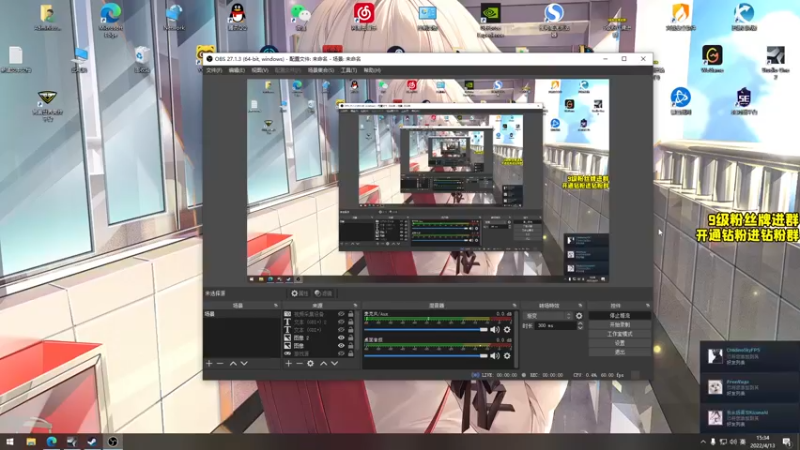
Task: Hide the 图像 source
Action: tap(341, 345)
